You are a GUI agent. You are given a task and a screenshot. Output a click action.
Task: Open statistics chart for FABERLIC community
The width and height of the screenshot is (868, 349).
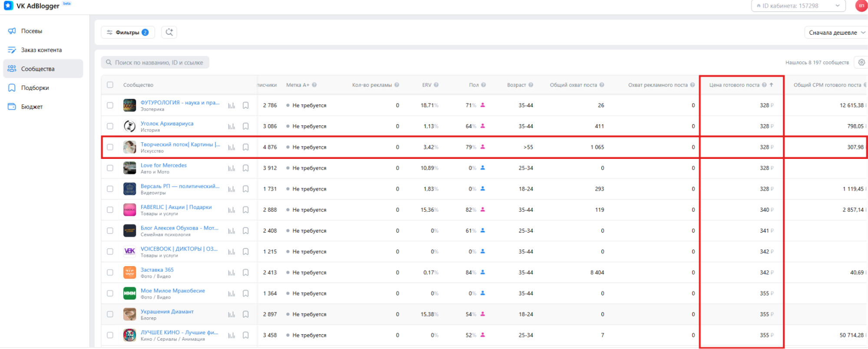231,210
